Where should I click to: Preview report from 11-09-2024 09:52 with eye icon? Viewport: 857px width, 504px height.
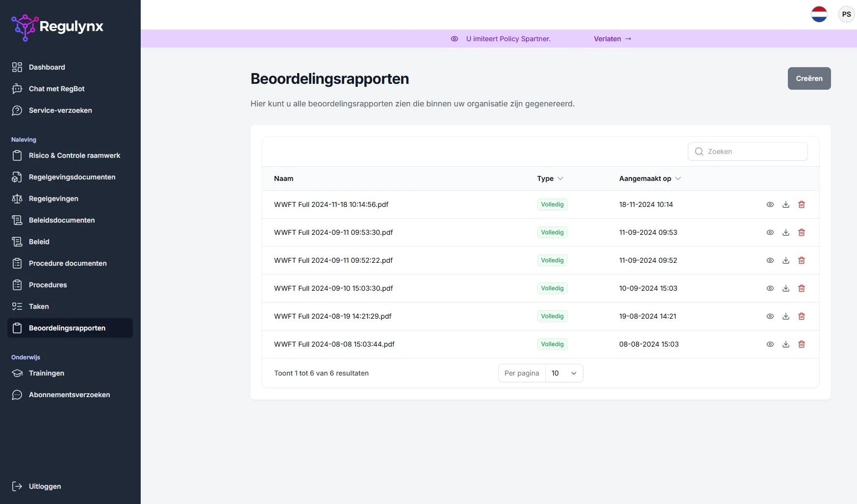pyautogui.click(x=770, y=260)
